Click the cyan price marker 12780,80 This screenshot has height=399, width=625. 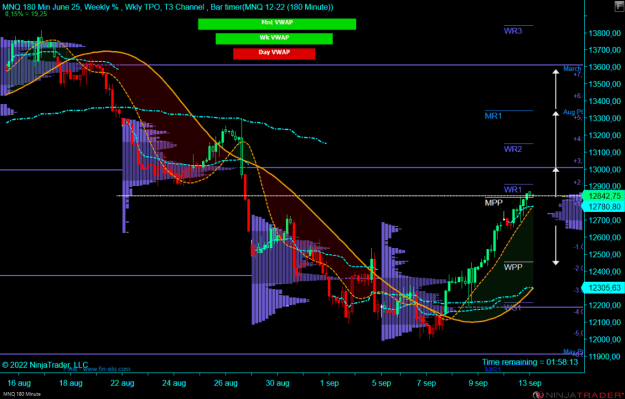(603, 206)
